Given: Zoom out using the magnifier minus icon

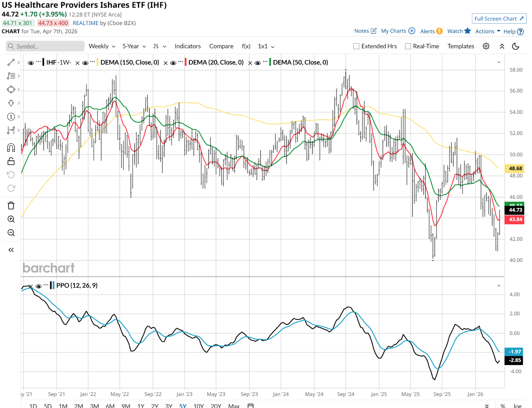Looking at the screenshot, I should tap(11, 233).
